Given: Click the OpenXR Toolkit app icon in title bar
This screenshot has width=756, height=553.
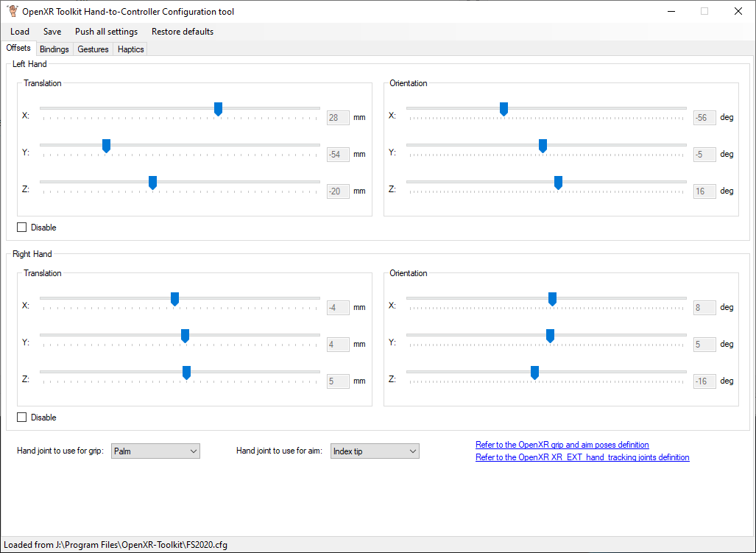Looking at the screenshot, I should click(12, 11).
